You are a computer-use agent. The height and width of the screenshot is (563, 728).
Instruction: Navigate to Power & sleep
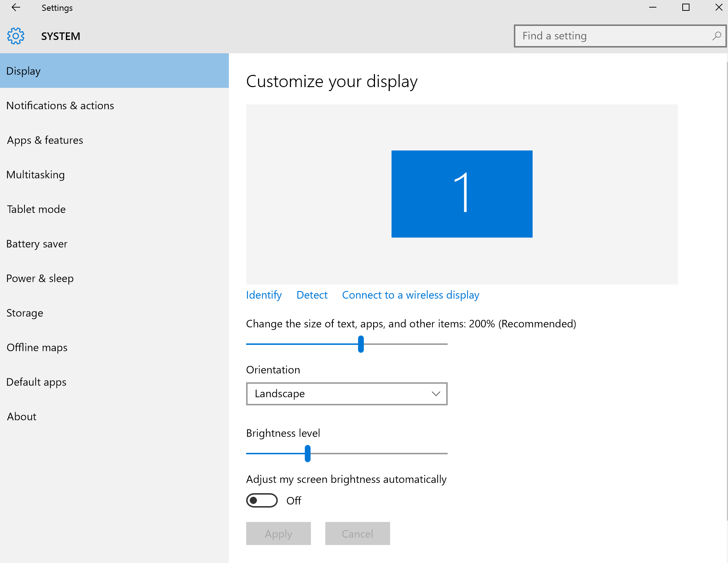coord(114,278)
